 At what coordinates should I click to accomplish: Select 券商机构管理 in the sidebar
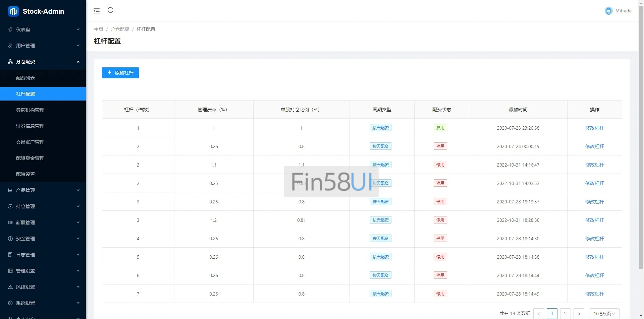[x=30, y=110]
